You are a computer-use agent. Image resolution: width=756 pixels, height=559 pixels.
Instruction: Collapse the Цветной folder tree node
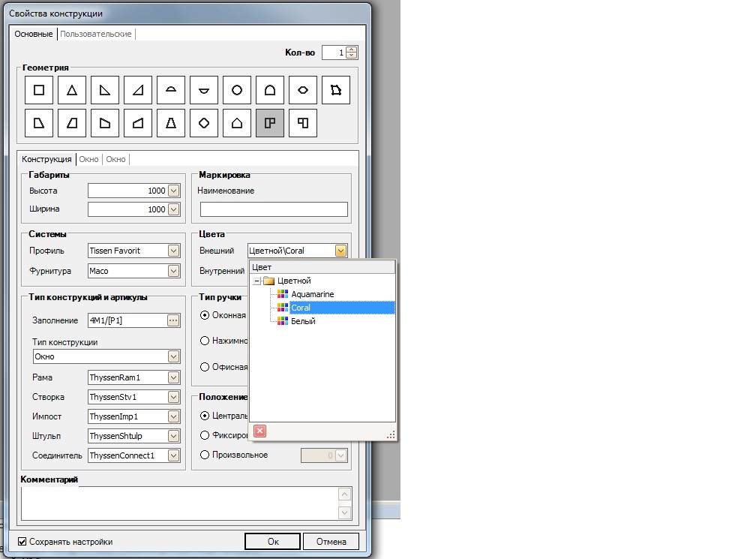256,281
